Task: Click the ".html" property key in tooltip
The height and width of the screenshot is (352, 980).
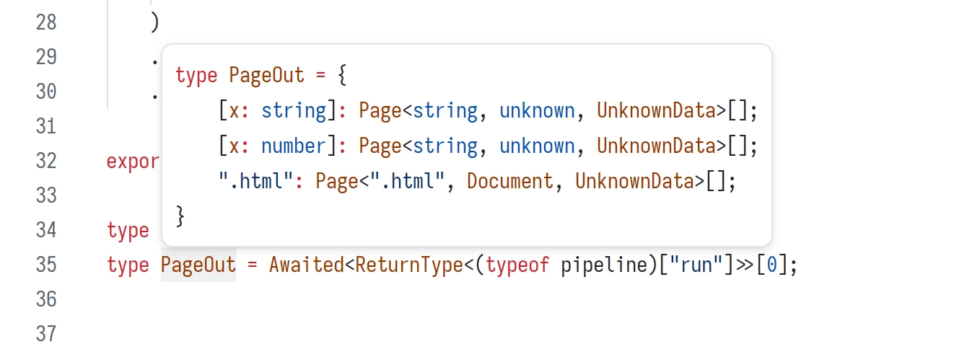Action: pos(255,181)
